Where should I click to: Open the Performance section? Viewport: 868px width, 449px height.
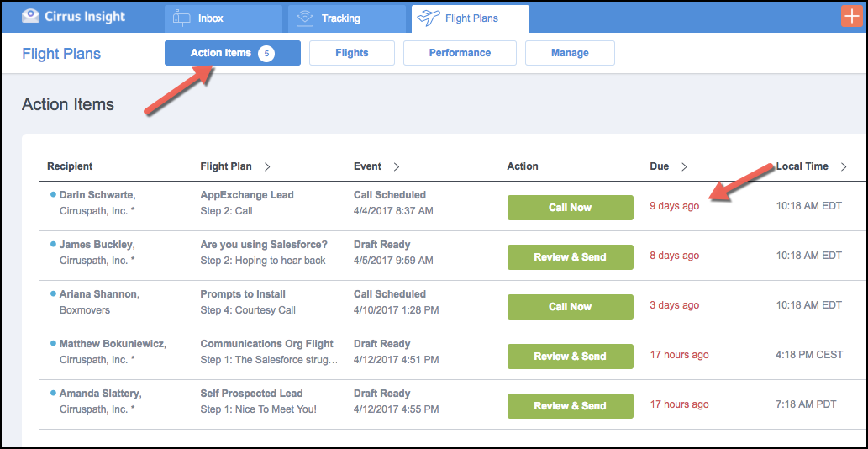[460, 53]
